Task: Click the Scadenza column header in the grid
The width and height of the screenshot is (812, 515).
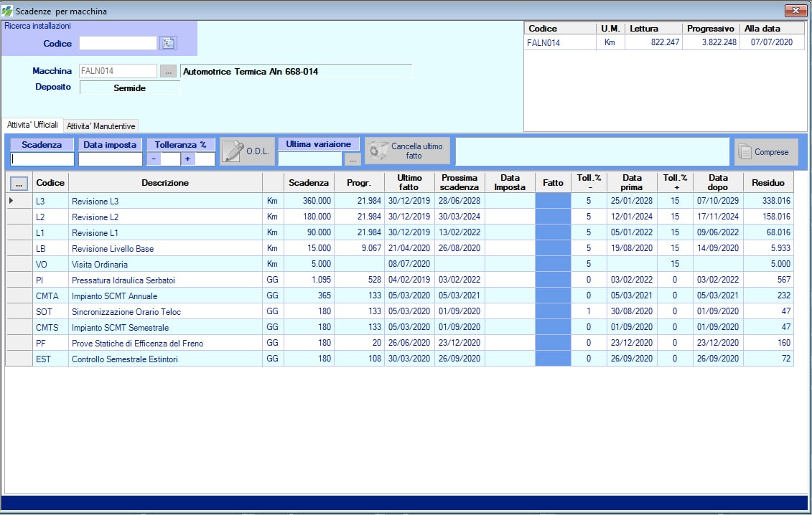Action: (x=309, y=183)
